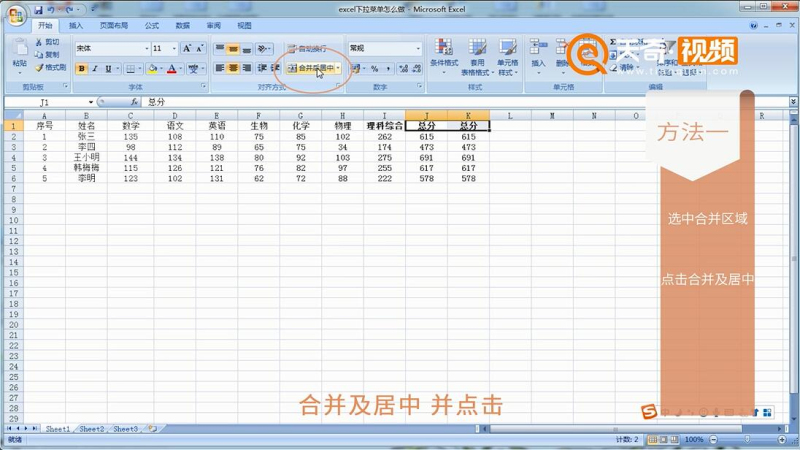Open Cell Styles (单元格样式)

[508, 57]
